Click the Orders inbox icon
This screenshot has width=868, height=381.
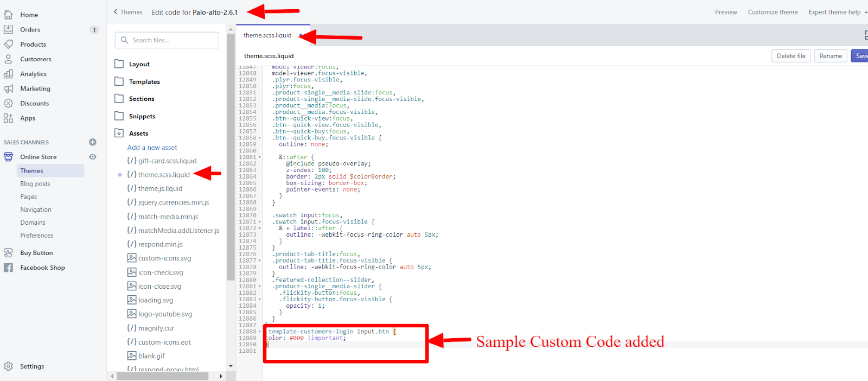[8, 29]
